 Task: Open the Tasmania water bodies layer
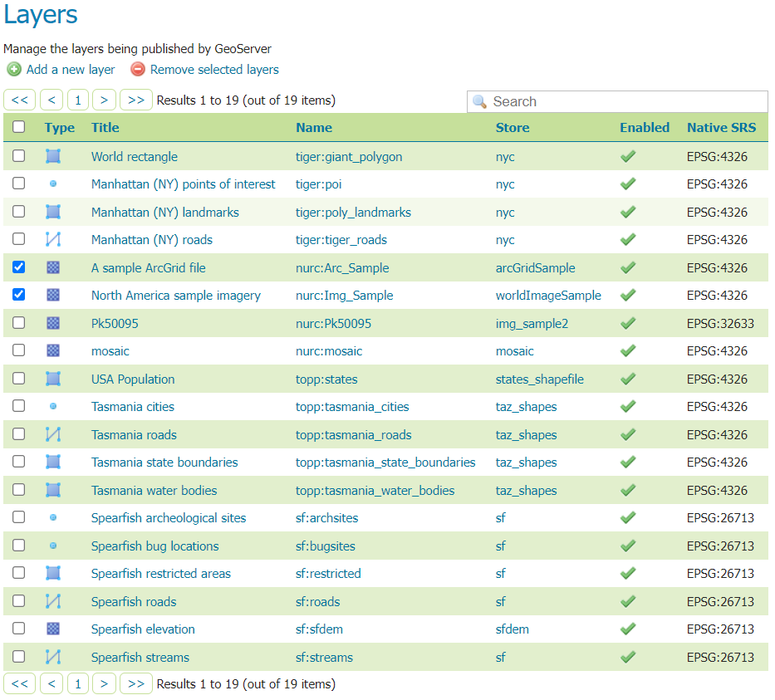coord(154,491)
